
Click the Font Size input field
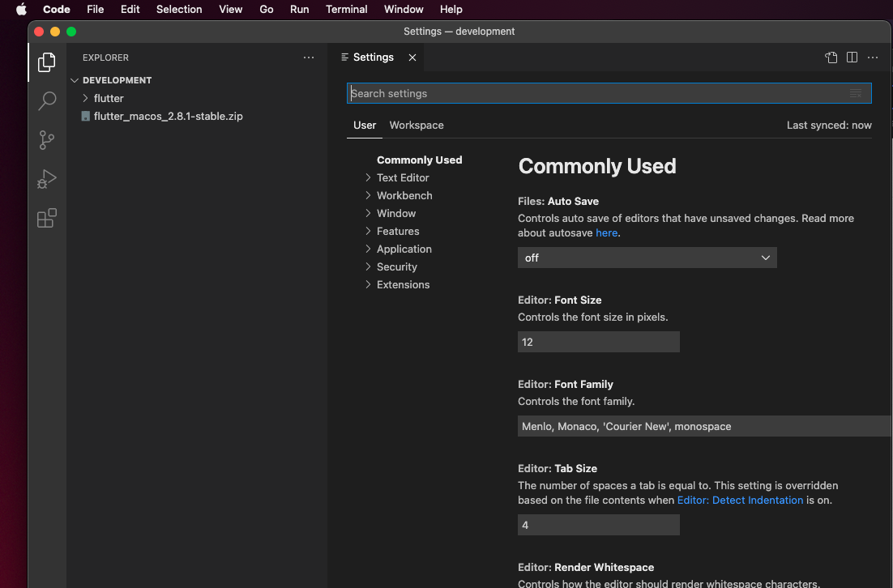click(x=599, y=342)
